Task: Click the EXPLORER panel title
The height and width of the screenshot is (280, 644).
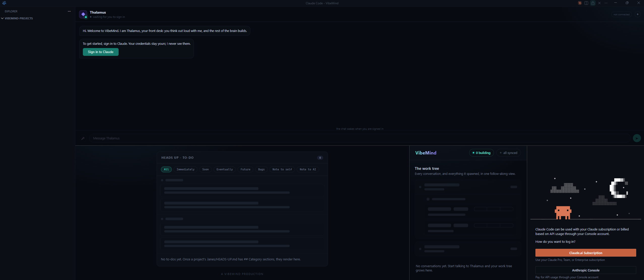Action: [11, 11]
